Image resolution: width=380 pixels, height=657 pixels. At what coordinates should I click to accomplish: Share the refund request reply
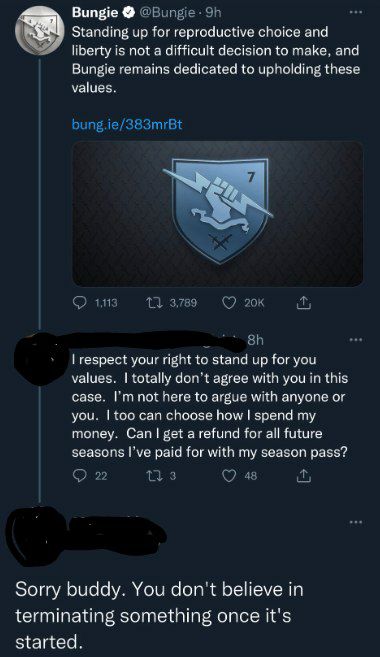click(304, 476)
